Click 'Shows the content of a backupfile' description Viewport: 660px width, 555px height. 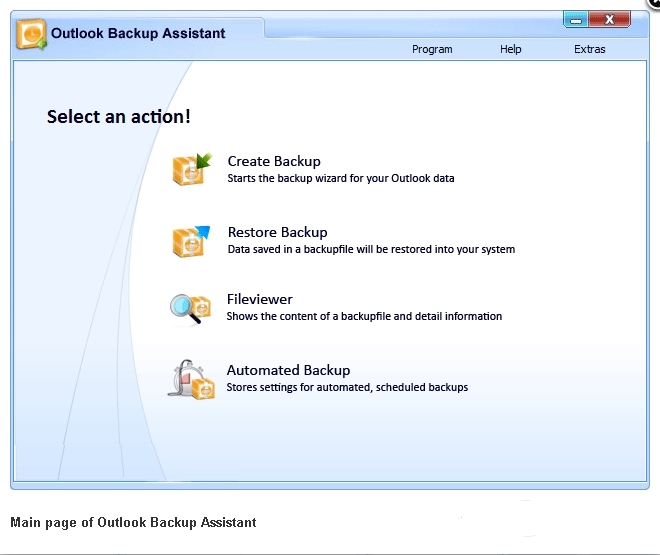tap(364, 316)
